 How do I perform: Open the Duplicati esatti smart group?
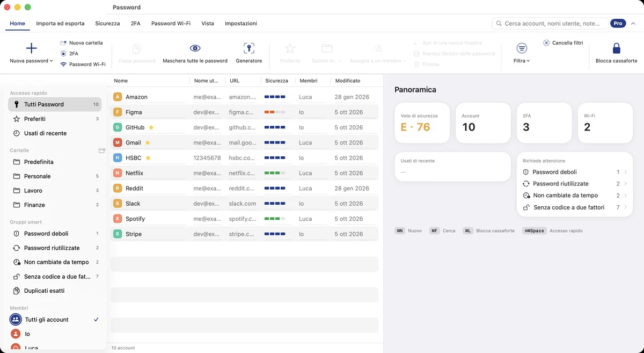click(55, 291)
